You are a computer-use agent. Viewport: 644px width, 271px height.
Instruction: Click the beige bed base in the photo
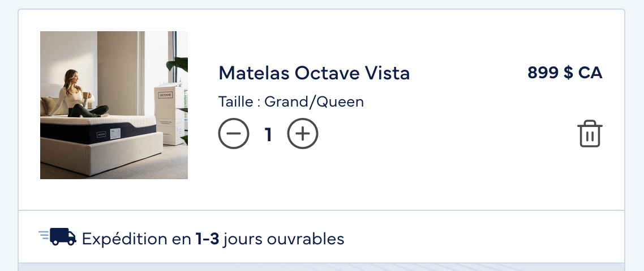(102, 156)
